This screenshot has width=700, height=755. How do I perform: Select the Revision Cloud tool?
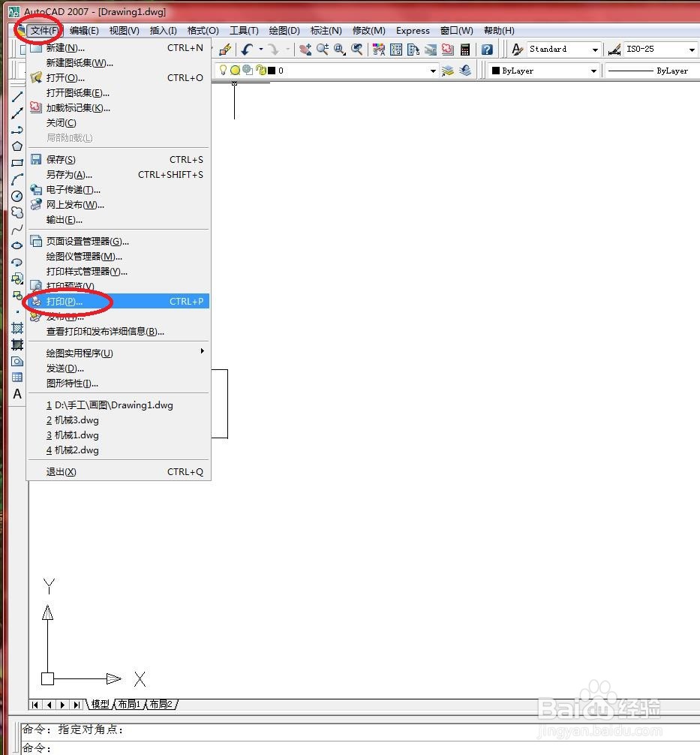click(x=17, y=212)
